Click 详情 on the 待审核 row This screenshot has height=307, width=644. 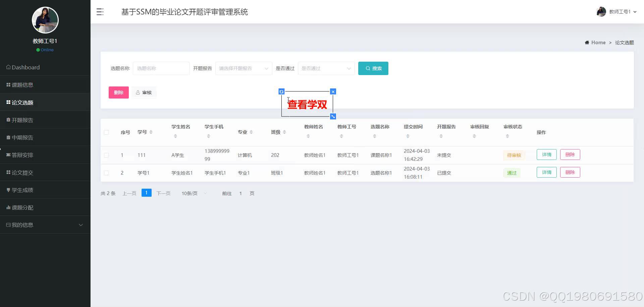coord(546,155)
